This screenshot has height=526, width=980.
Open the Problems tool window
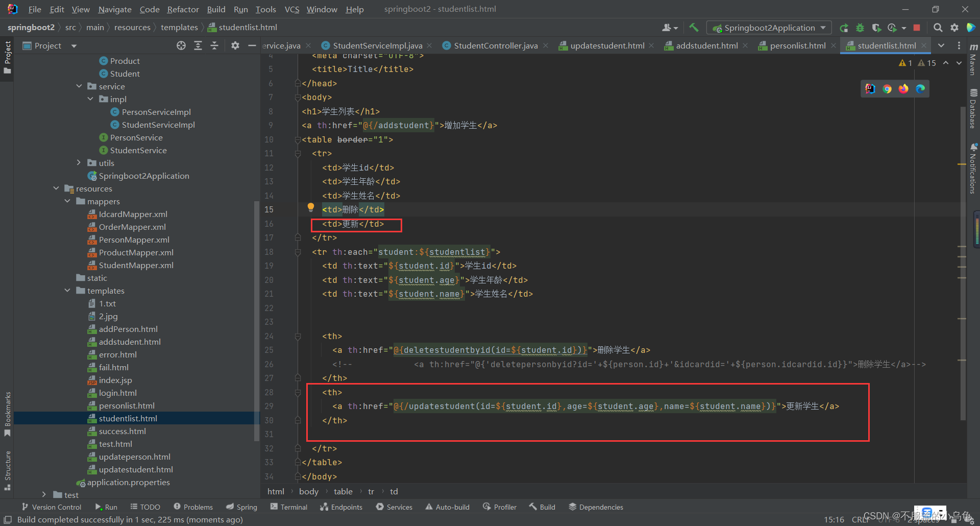[193, 507]
